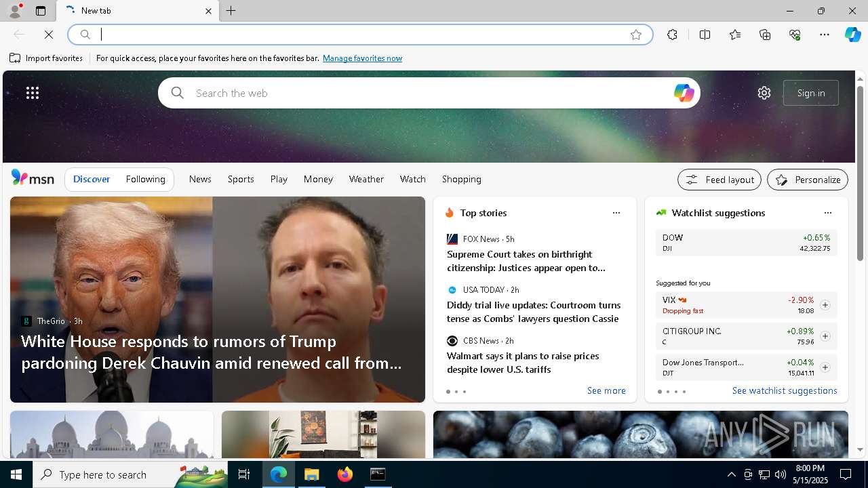868x488 pixels.
Task: Open the app launcher grid icon
Action: pos(33,93)
